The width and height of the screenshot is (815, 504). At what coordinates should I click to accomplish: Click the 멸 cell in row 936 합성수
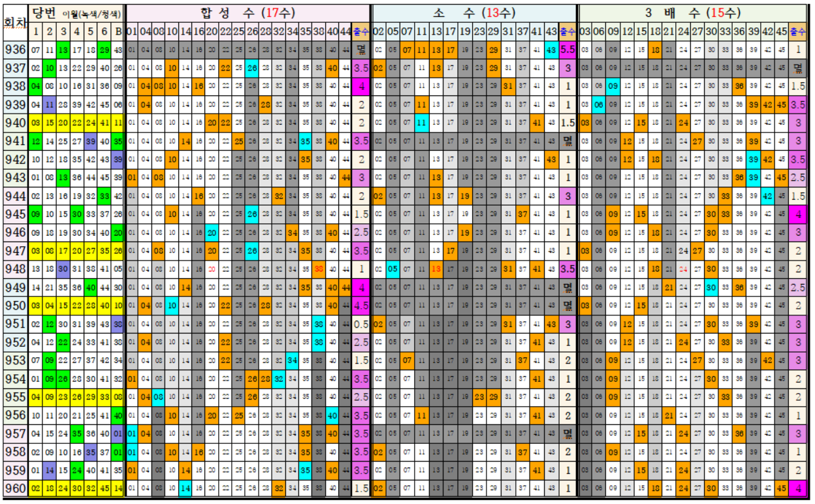pyautogui.click(x=360, y=50)
